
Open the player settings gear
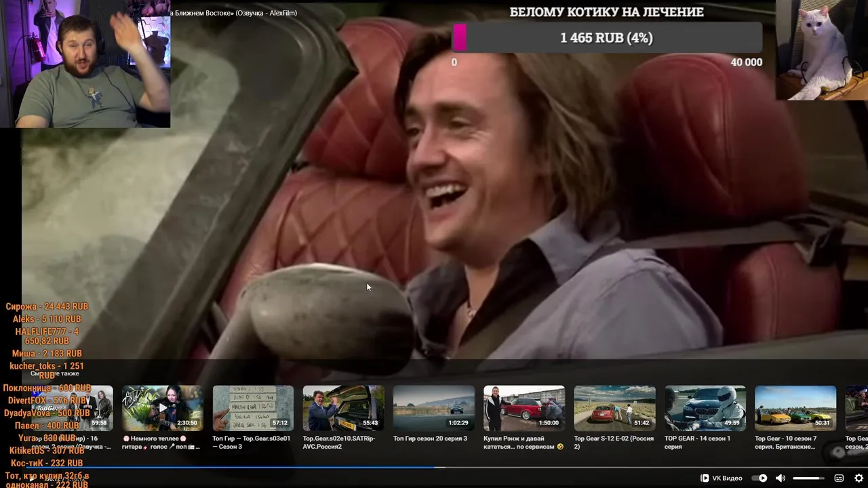(859, 478)
